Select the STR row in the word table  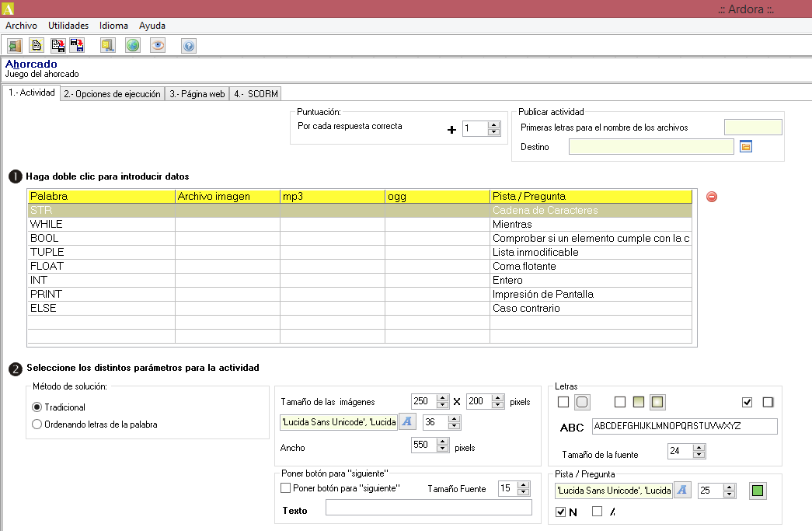coord(360,211)
